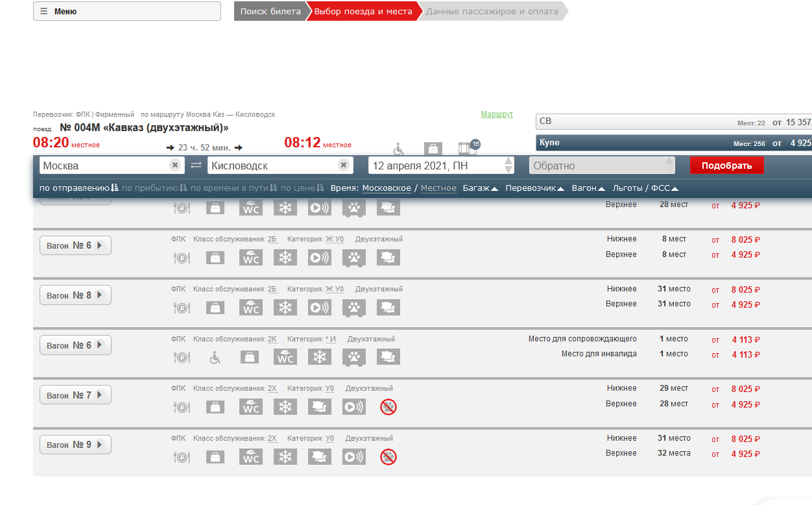Open the Перевозчик filter dropdown

pos(535,188)
